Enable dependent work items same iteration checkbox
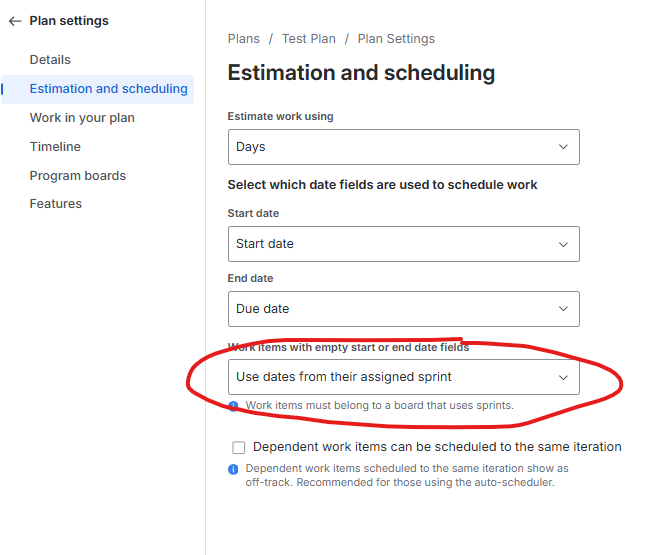Screen dimensions: 671x555 point(238,448)
